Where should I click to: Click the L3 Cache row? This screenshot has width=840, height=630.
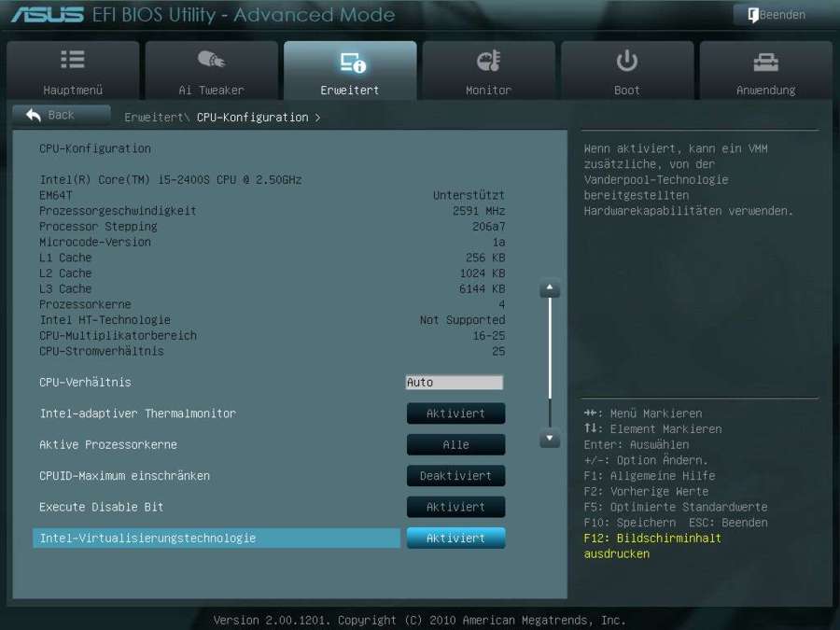[273, 288]
